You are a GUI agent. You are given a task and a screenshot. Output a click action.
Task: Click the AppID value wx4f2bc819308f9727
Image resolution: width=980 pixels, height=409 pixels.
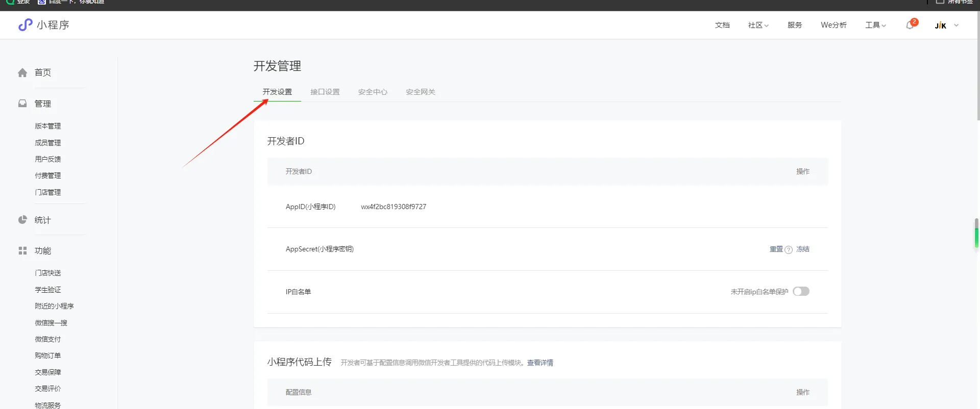tap(394, 207)
